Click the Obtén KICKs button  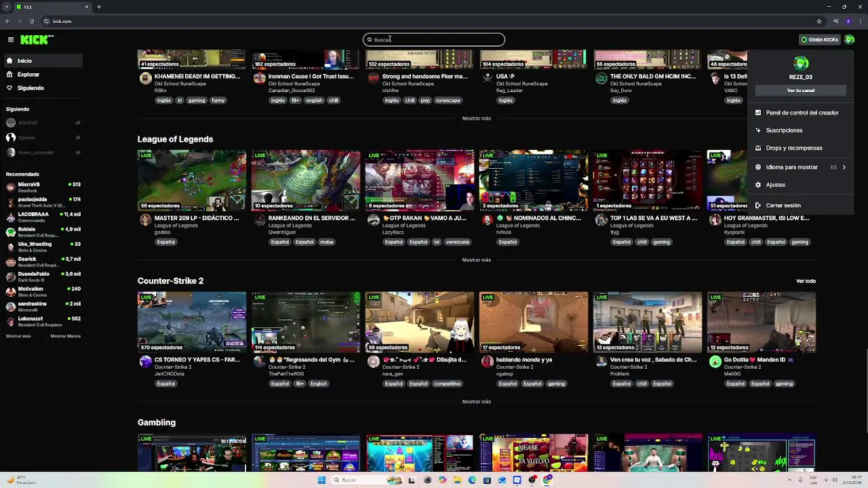820,40
